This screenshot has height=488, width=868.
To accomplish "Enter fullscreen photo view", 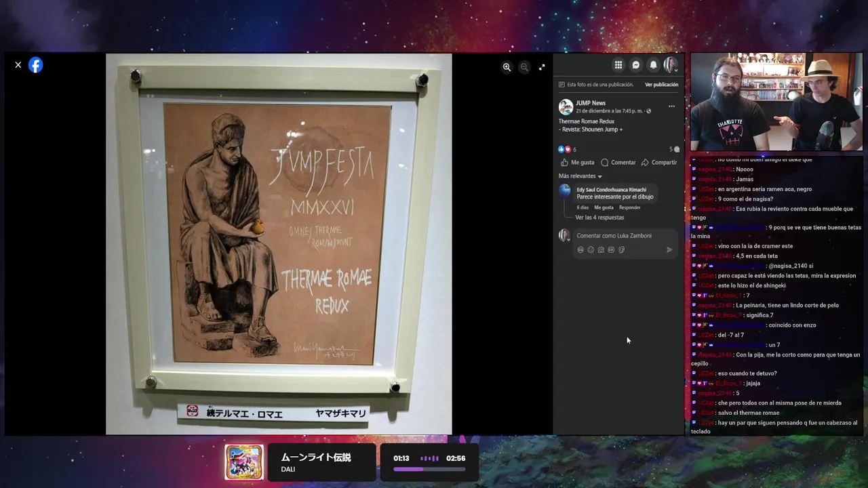I will pyautogui.click(x=542, y=67).
